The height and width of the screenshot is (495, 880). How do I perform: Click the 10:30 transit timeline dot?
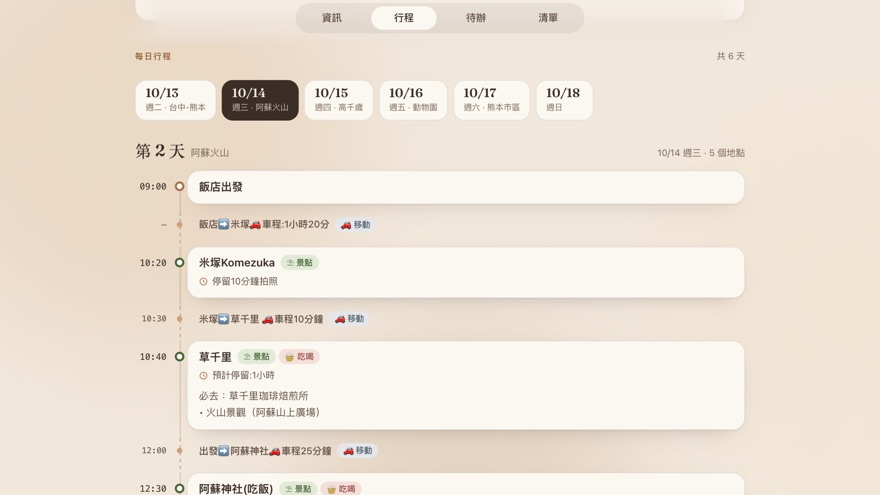point(180,319)
